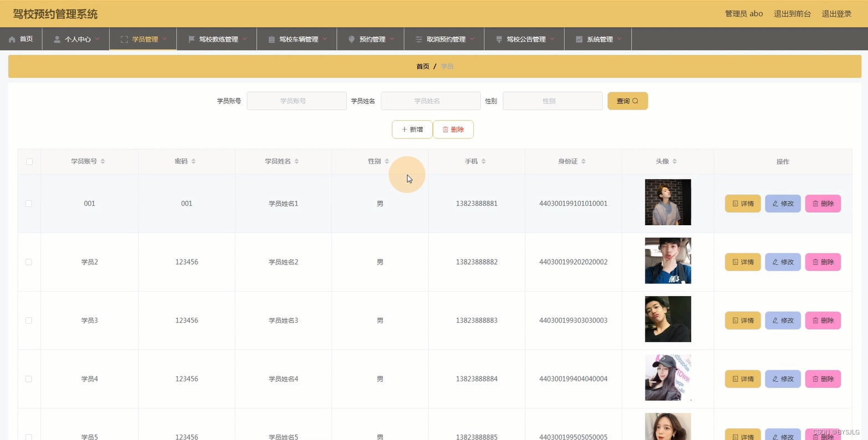868x440 pixels.
Task: Sort table by 学员姓名 column arrows
Action: 297,161
